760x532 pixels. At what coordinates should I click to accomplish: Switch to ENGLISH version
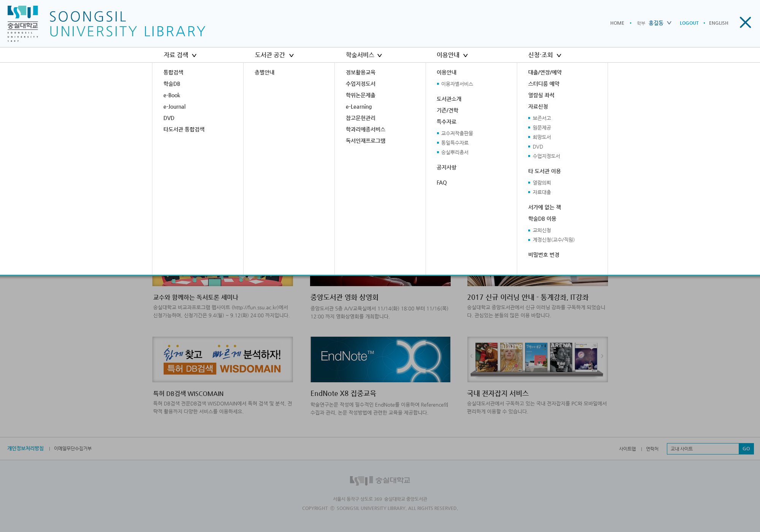pyautogui.click(x=719, y=23)
